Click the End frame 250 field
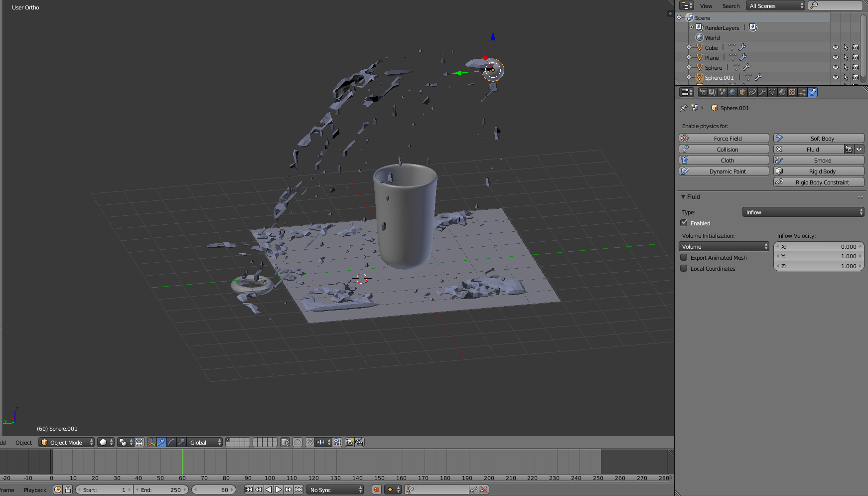The height and width of the screenshot is (496, 868). coord(161,490)
